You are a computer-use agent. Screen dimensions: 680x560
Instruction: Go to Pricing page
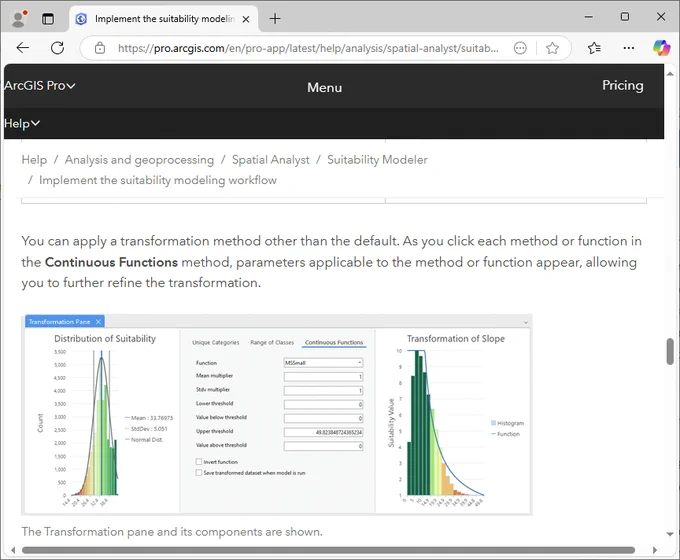622,85
